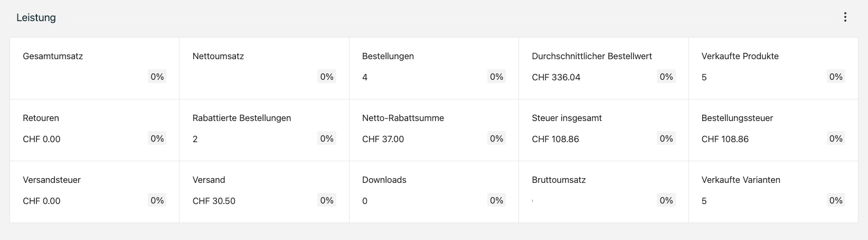The width and height of the screenshot is (868, 240).
Task: Open the Versand card showing CHF 30.50
Action: click(x=264, y=191)
